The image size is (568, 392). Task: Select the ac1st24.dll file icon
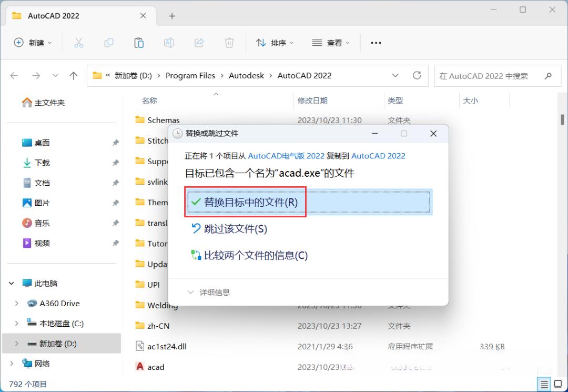[140, 346]
